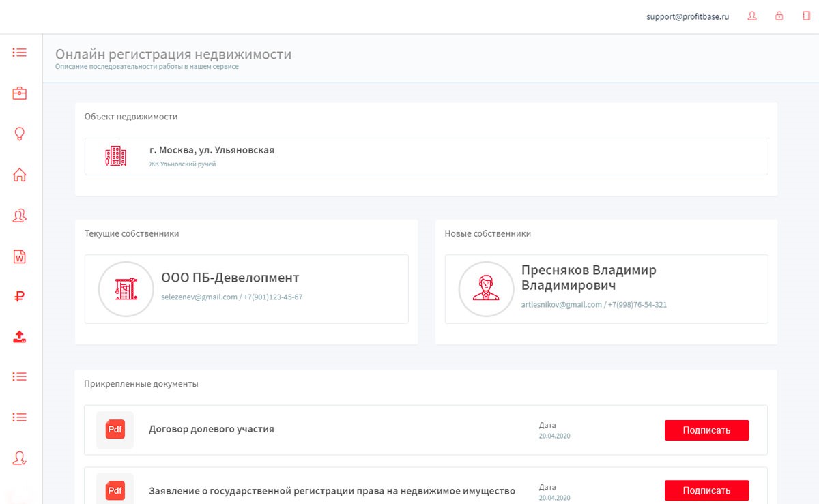This screenshot has width=819, height=504.
Task: Click the support@profitbase.ru account email
Action: (687, 17)
